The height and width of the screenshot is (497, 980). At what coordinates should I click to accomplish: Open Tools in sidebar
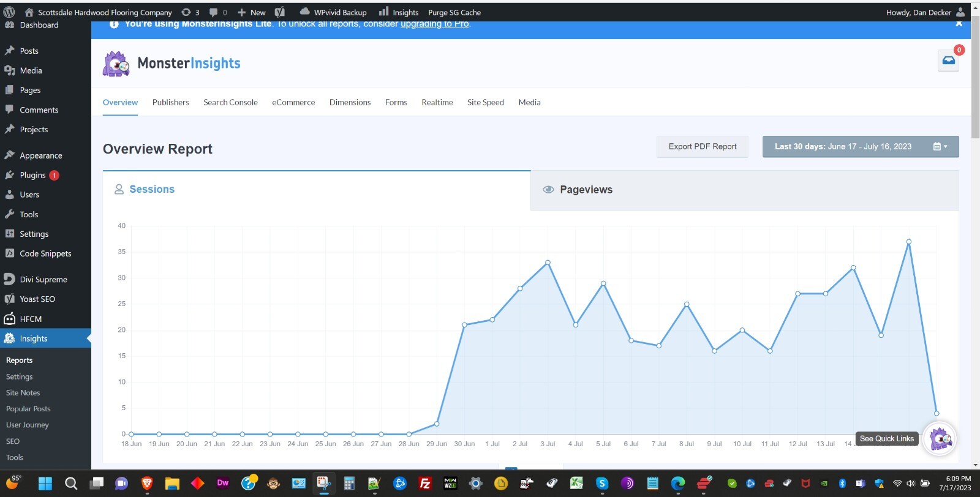click(x=45, y=214)
